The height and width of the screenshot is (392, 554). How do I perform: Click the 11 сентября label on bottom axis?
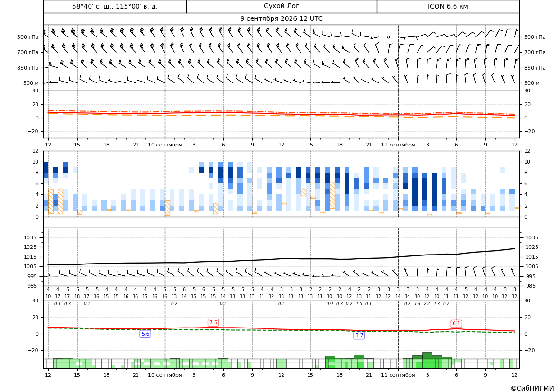(x=398, y=375)
